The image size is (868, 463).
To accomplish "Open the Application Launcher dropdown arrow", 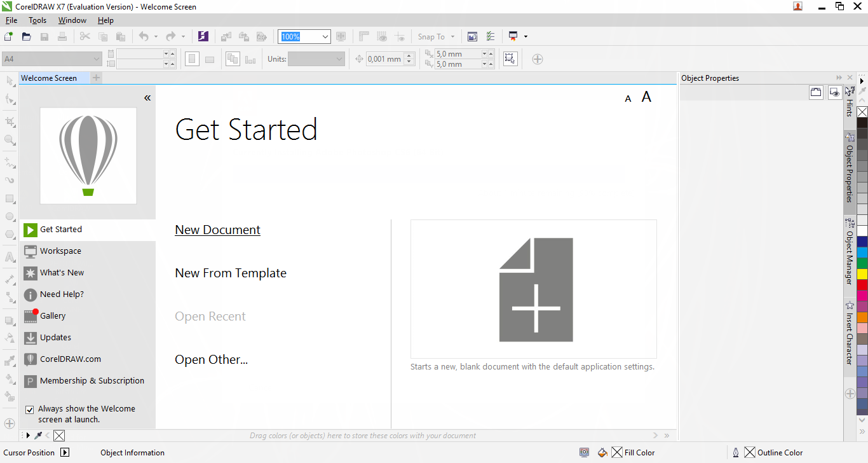I will click(x=526, y=36).
